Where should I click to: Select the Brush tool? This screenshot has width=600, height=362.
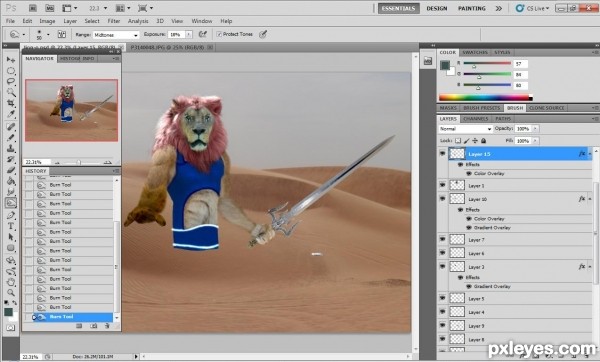(x=11, y=137)
